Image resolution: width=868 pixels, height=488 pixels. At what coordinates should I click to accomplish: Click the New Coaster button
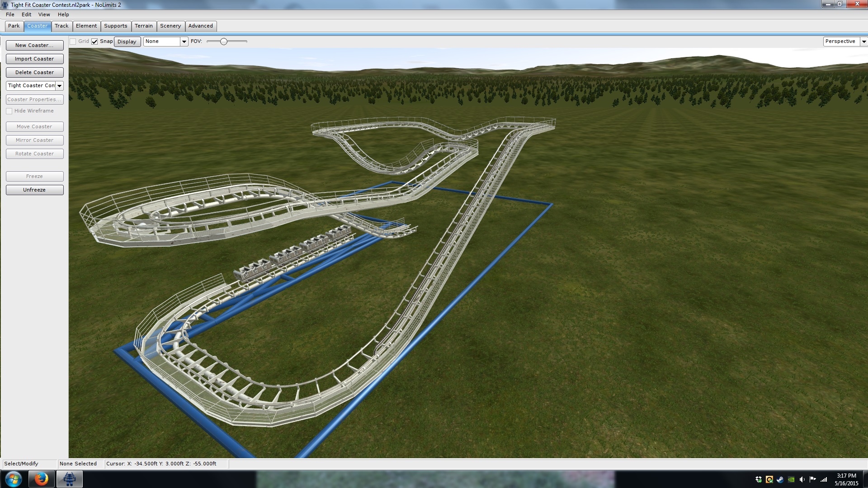pos(34,45)
